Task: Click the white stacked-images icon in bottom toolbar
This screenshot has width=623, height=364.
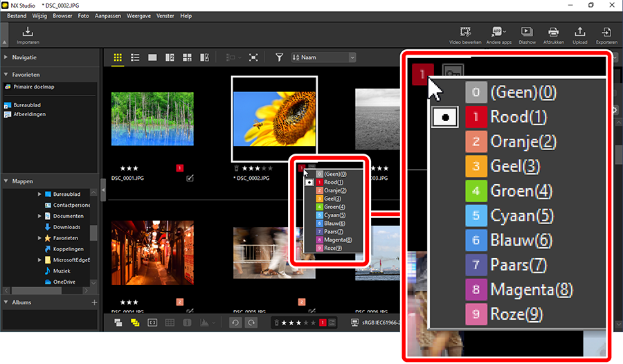Action: [x=118, y=322]
